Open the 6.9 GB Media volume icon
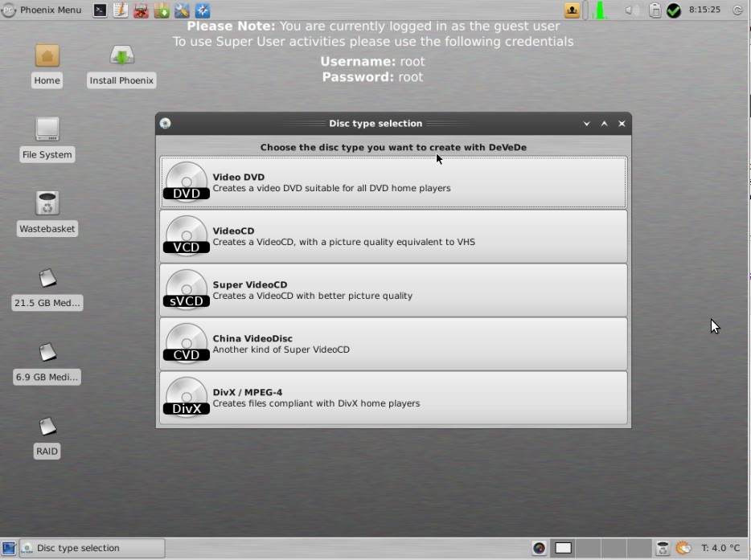 pos(47,363)
